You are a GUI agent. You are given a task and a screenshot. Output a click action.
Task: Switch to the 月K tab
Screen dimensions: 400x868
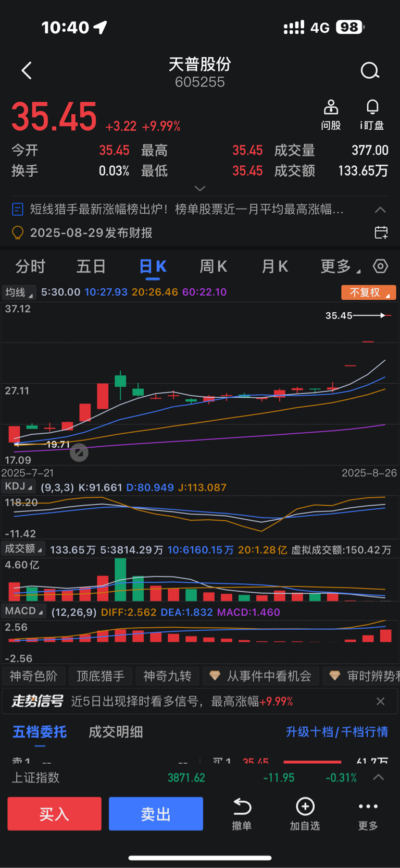tap(274, 266)
